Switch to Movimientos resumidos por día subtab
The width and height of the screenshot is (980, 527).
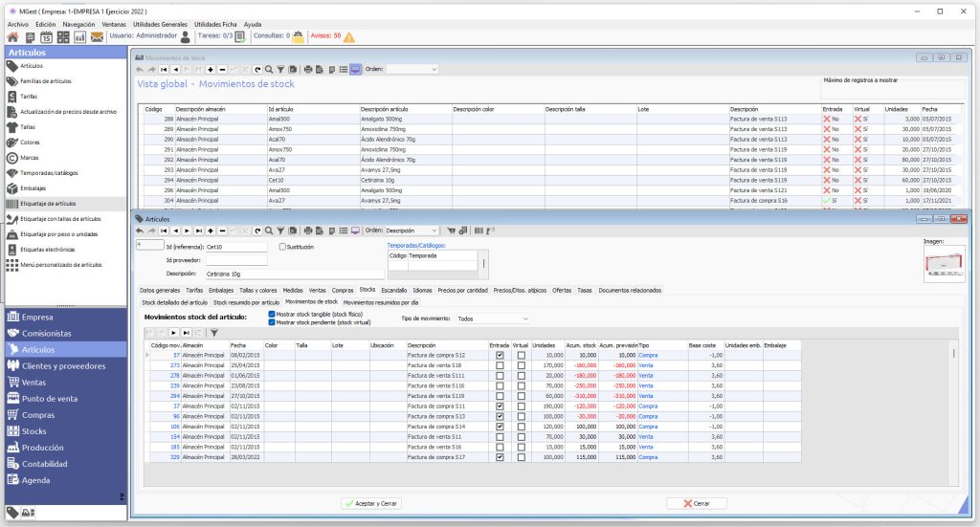coord(381,302)
